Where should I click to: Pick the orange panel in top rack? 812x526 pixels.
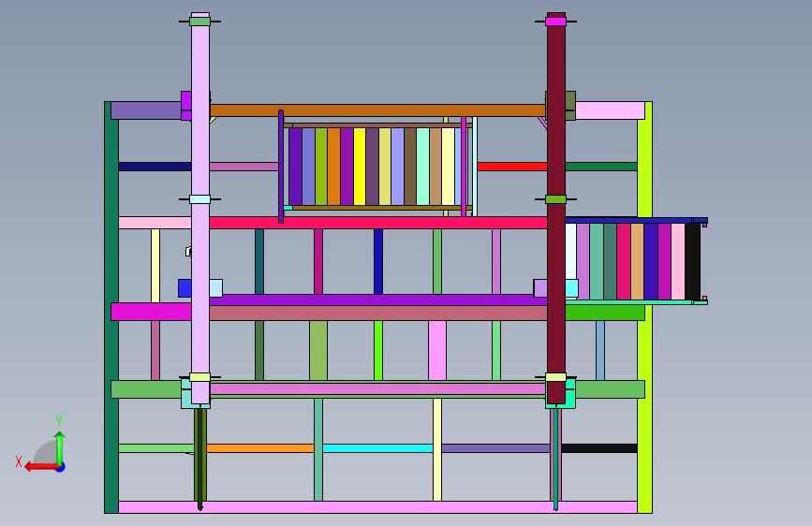coord(334,167)
